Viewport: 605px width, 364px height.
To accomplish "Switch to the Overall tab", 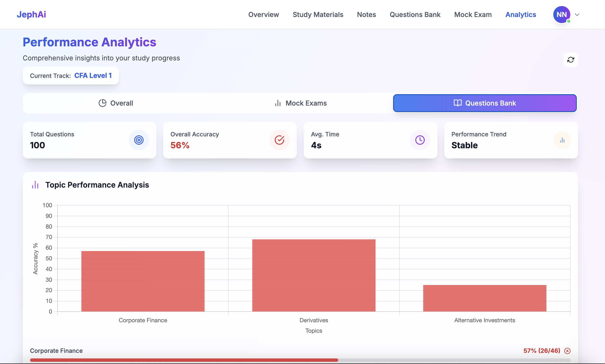I will pyautogui.click(x=116, y=103).
